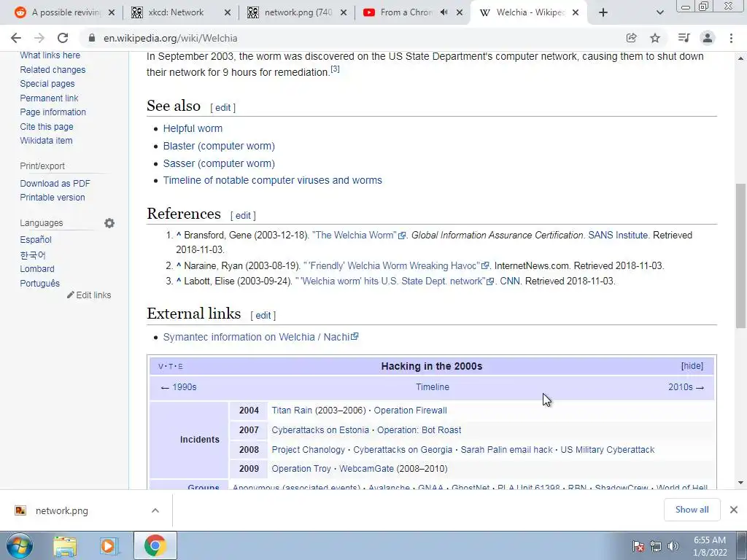Viewport: 747px width, 560px height.
Task: Click 'Show all' downloads button
Action: click(x=692, y=510)
